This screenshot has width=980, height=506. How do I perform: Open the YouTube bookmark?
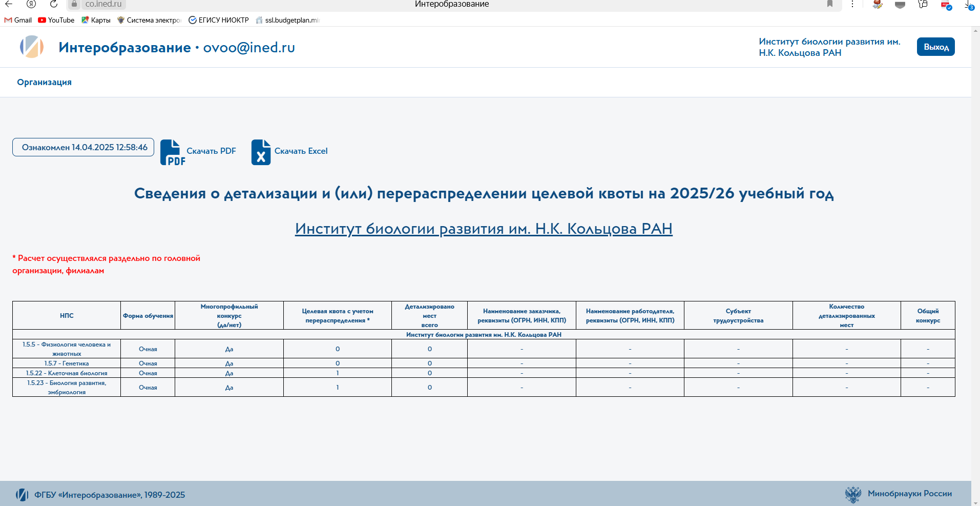point(56,20)
